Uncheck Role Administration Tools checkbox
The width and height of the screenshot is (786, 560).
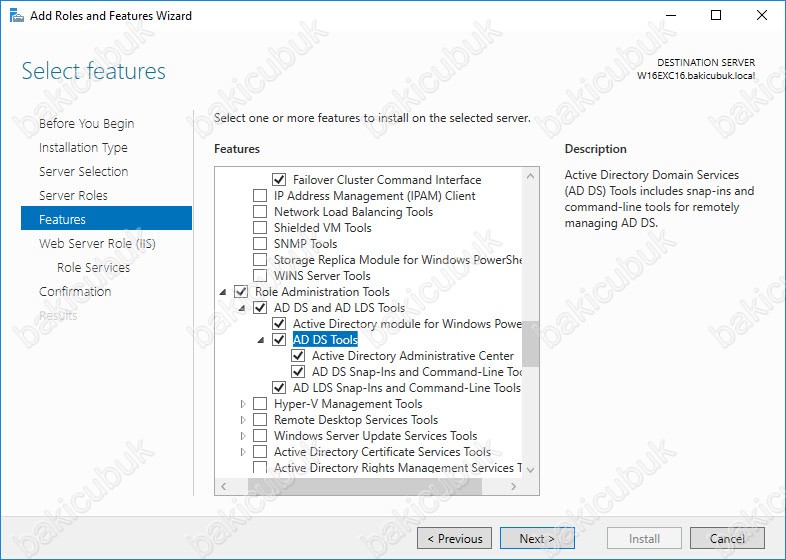click(x=241, y=292)
